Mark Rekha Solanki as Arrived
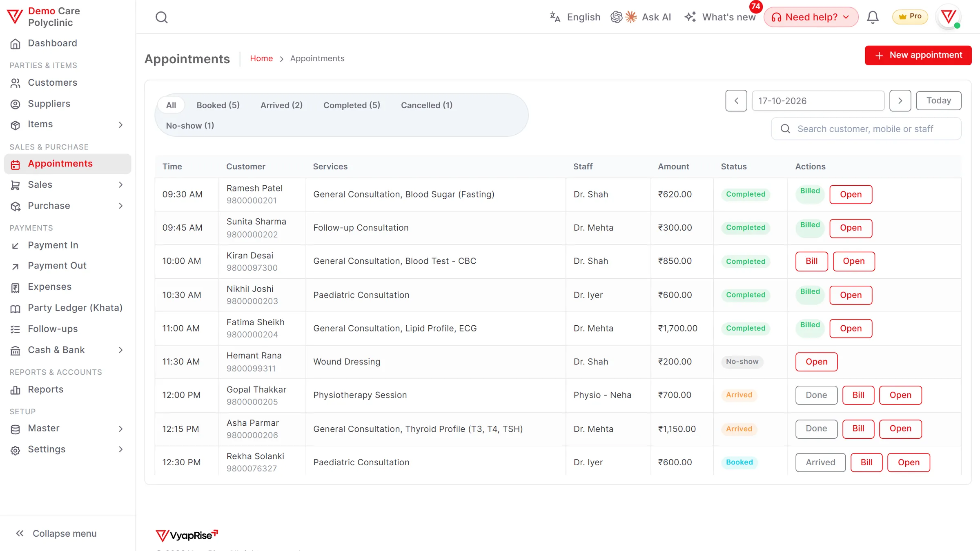980x551 pixels. [x=820, y=462]
